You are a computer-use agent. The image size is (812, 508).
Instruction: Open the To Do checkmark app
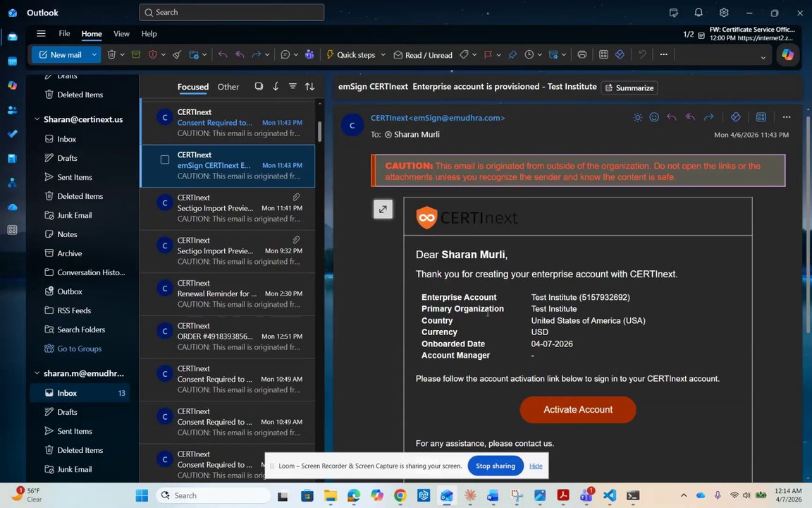[x=13, y=134]
